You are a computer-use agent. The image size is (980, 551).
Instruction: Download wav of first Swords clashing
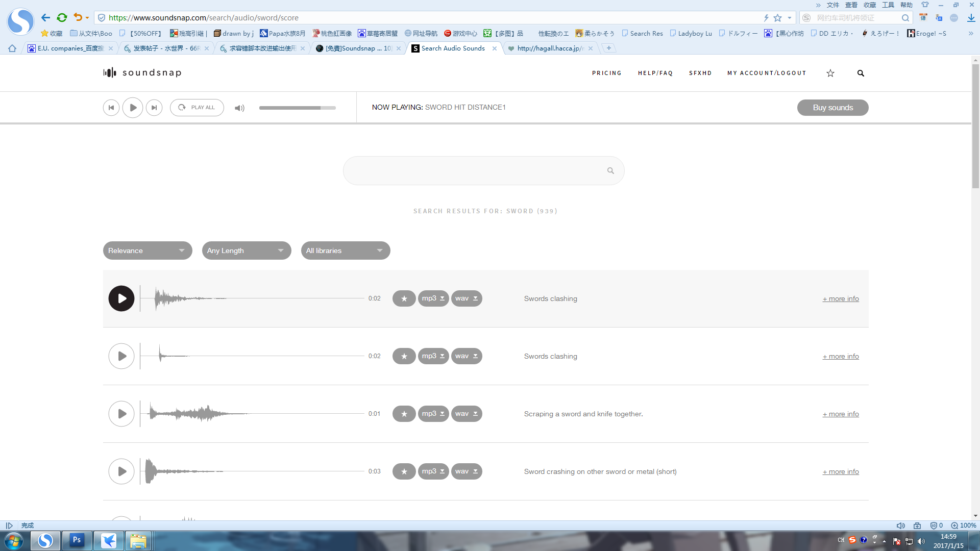(x=467, y=298)
